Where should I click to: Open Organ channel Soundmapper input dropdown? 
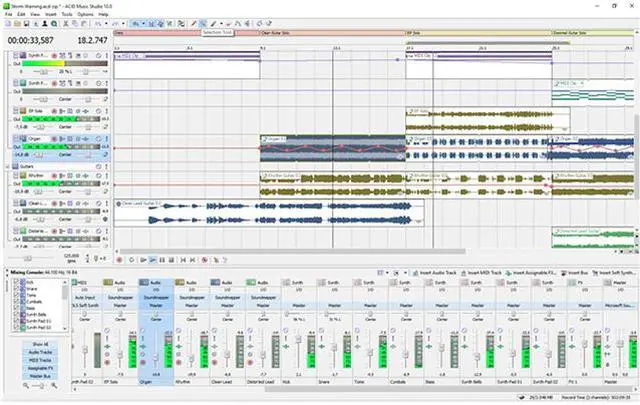[x=156, y=298]
